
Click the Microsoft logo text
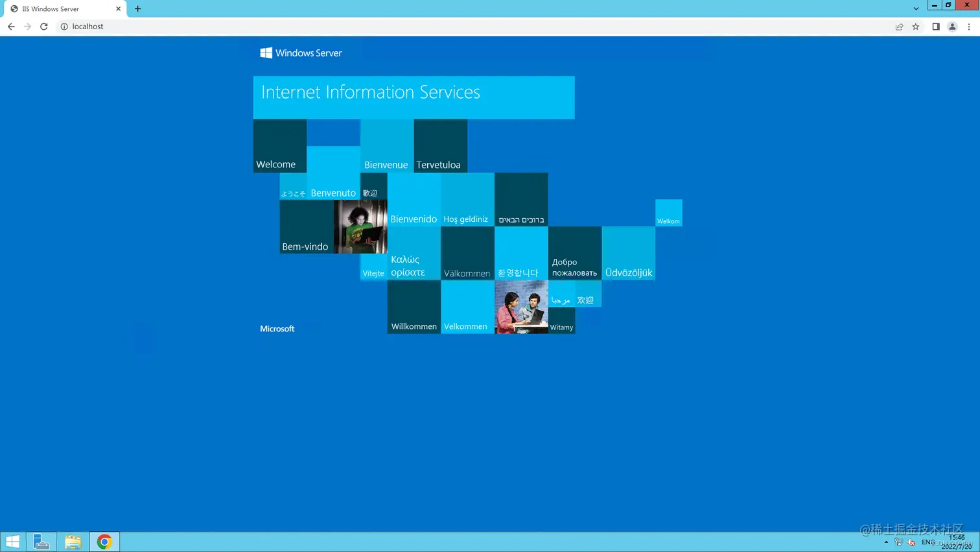click(277, 329)
